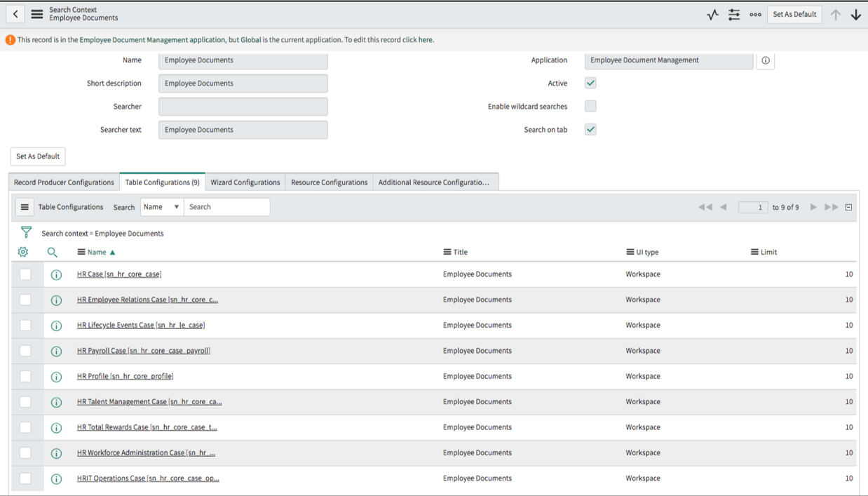Jump to last page of list
Image resolution: width=868 pixels, height=496 pixels.
point(832,207)
